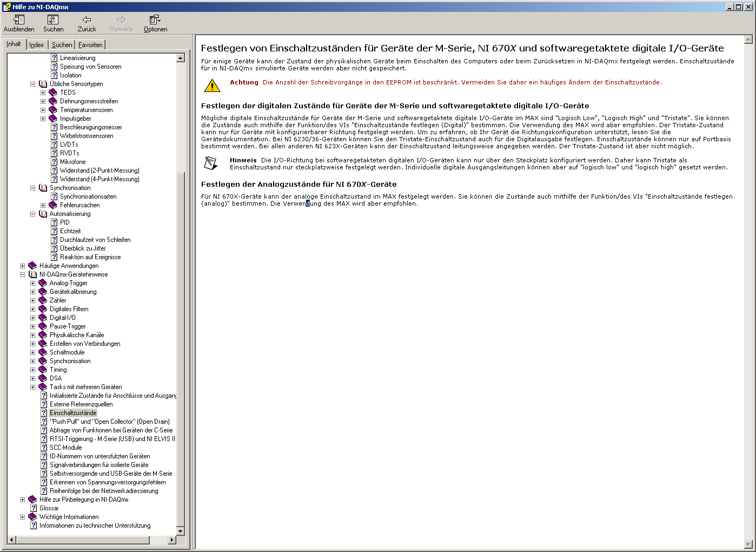Collapse the Synchronisation section above Synchronisationsarten
756x552 pixels.
[x=32, y=188]
